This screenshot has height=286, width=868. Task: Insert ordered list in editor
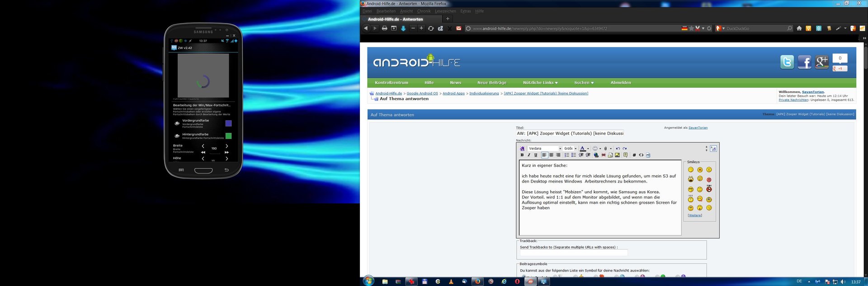pos(566,155)
